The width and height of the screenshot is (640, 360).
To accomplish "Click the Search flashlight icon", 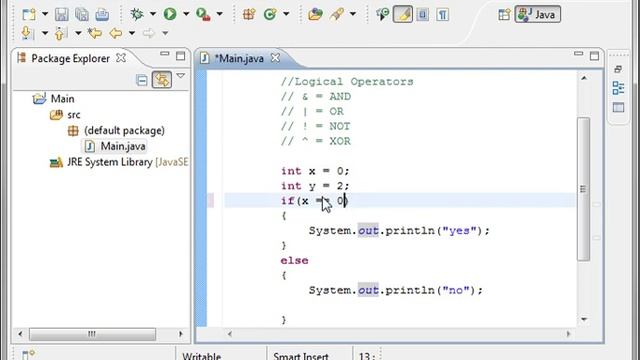I will tap(337, 15).
